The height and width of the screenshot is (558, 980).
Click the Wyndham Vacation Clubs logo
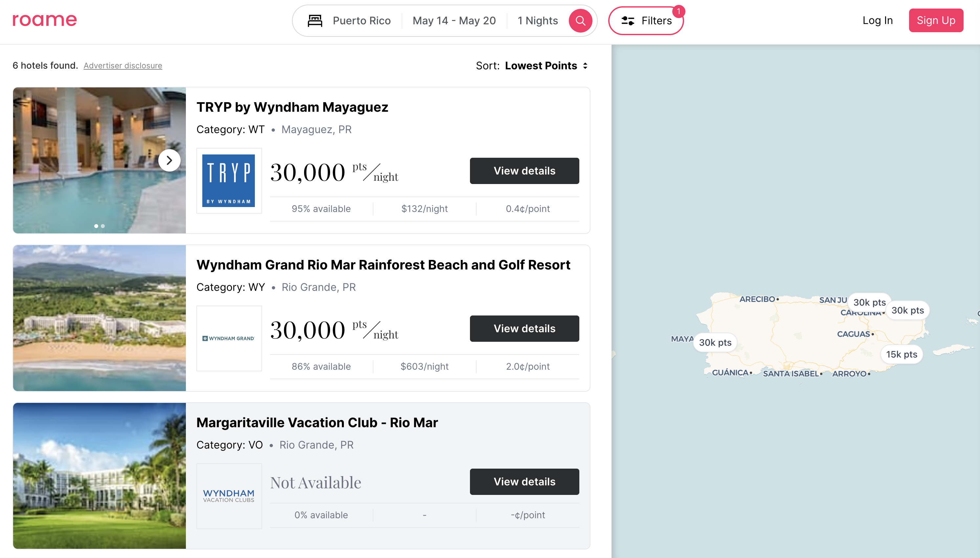click(229, 496)
